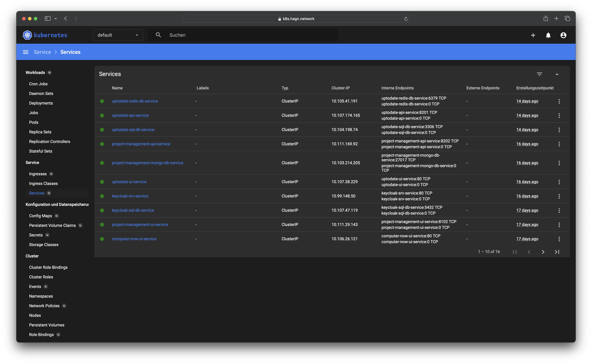Screen dimensions: 592x364
Task: Jump to last page of services
Action: (x=557, y=252)
